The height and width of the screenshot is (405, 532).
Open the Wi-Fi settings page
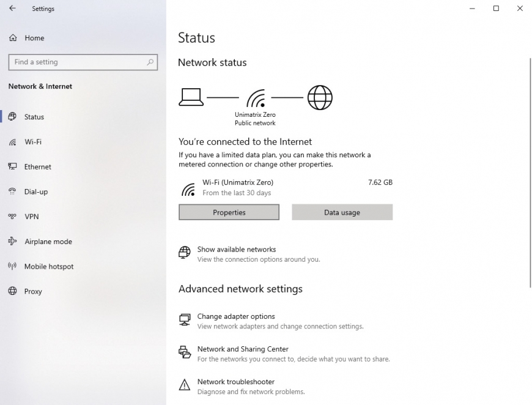[33, 142]
